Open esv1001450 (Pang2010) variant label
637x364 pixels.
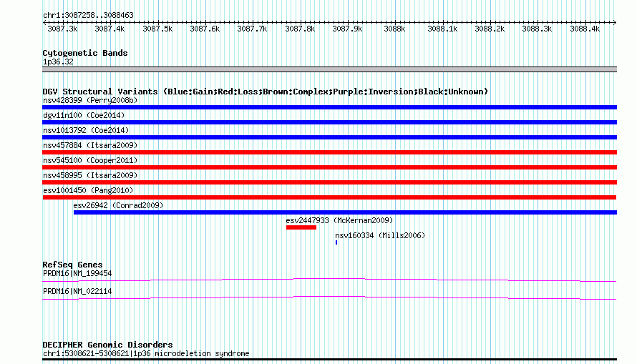[x=88, y=190]
